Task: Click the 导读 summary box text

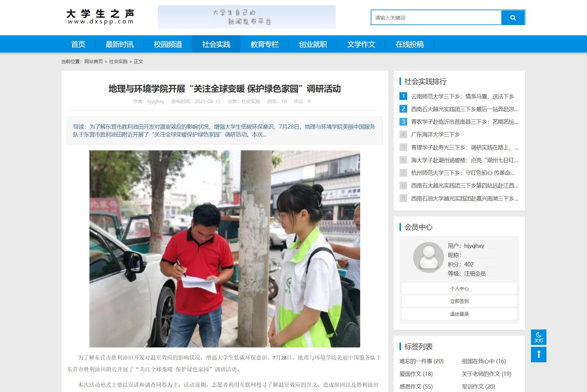Action: coord(224,131)
